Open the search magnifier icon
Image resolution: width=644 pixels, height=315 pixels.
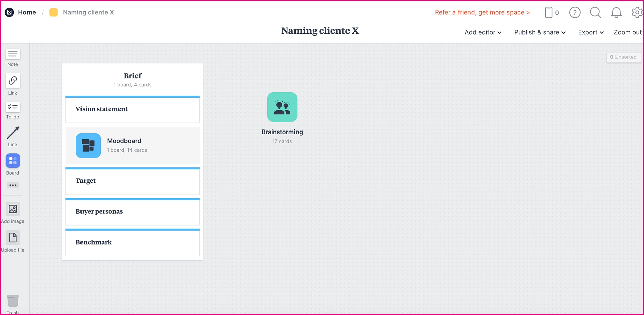[x=595, y=13]
